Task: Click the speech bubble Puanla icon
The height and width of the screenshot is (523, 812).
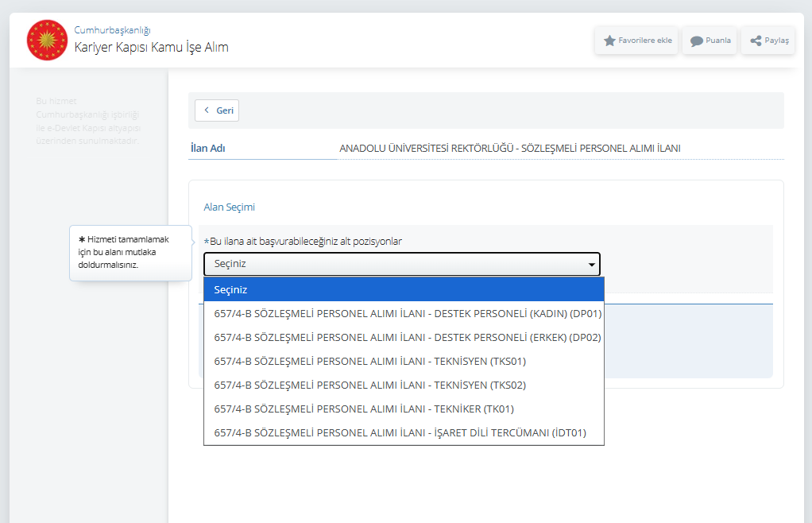Action: [696, 41]
